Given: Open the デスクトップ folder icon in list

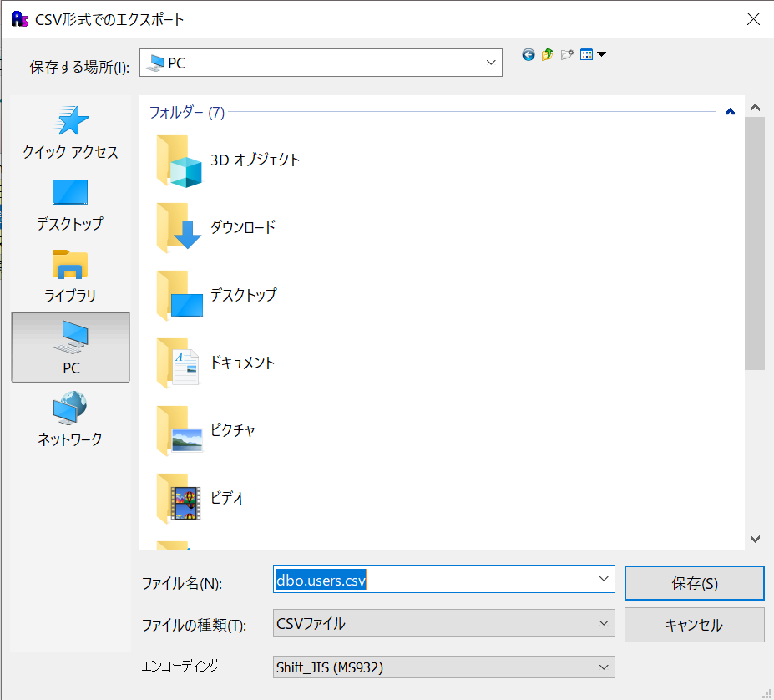Looking at the screenshot, I should click(x=179, y=296).
